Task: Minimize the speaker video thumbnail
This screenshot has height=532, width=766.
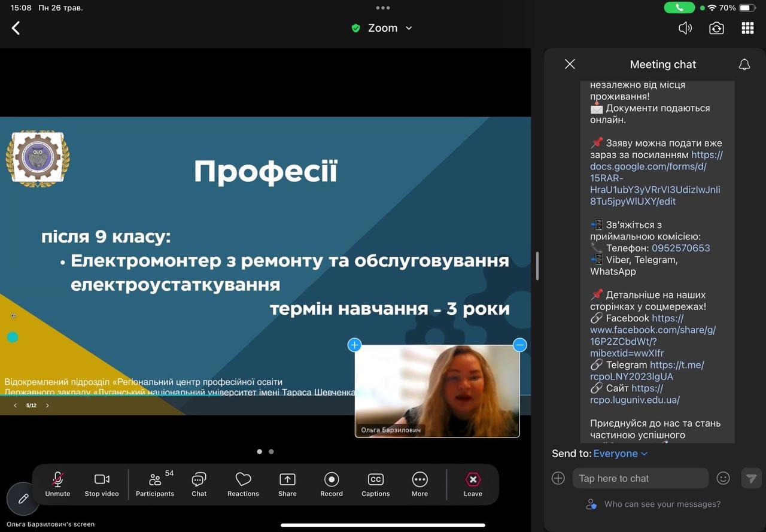Action: point(520,345)
